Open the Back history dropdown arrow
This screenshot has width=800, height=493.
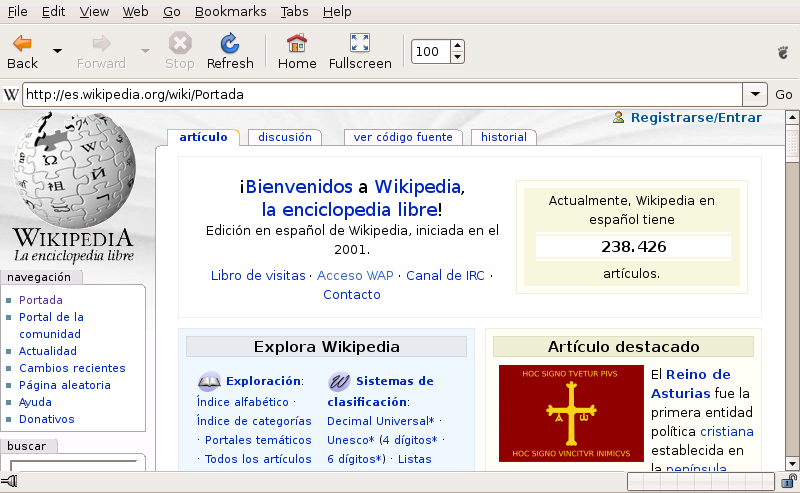(x=57, y=51)
